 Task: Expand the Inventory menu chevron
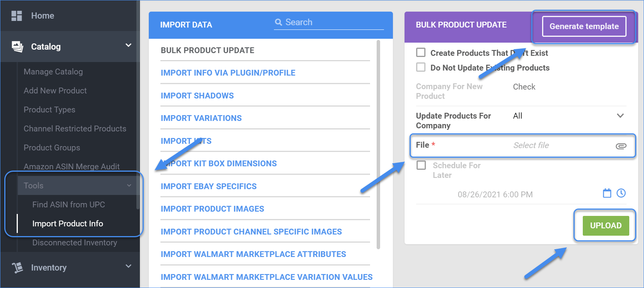coord(128,266)
